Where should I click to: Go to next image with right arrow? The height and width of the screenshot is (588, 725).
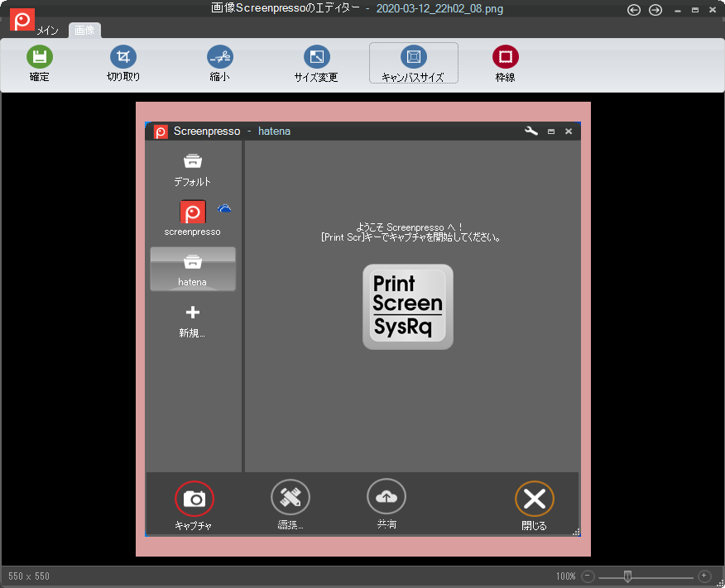click(x=655, y=10)
